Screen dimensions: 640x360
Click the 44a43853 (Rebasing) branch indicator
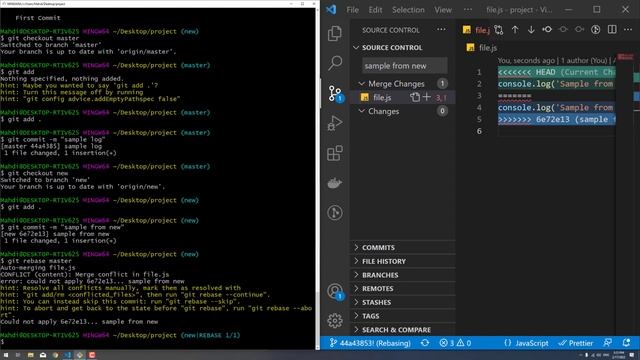[x=370, y=343]
